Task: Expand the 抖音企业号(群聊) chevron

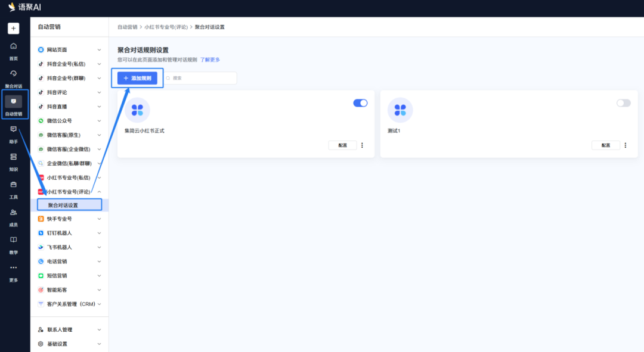Action: [x=99, y=78]
